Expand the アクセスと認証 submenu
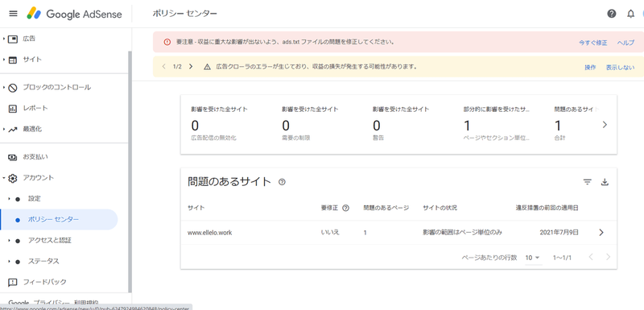The width and height of the screenshot is (644, 310). pos(10,240)
